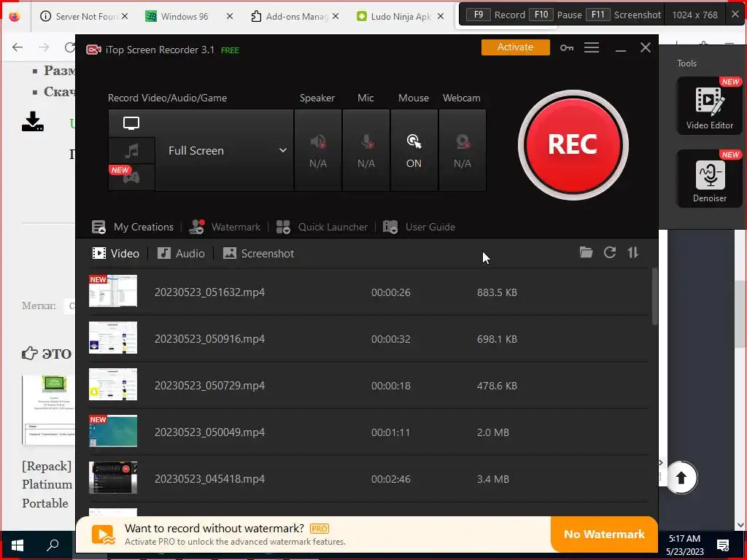Screen dimensions: 747x560
Task: Click the sort order arrows icon
Action: pos(633,252)
